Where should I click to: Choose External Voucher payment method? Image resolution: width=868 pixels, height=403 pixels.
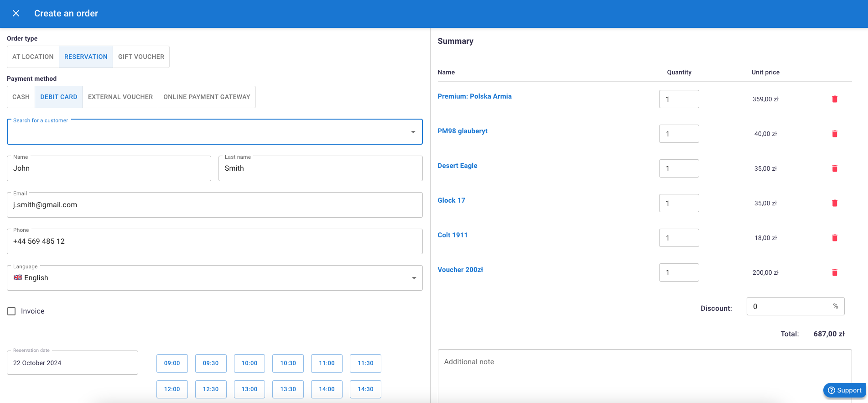120,97
